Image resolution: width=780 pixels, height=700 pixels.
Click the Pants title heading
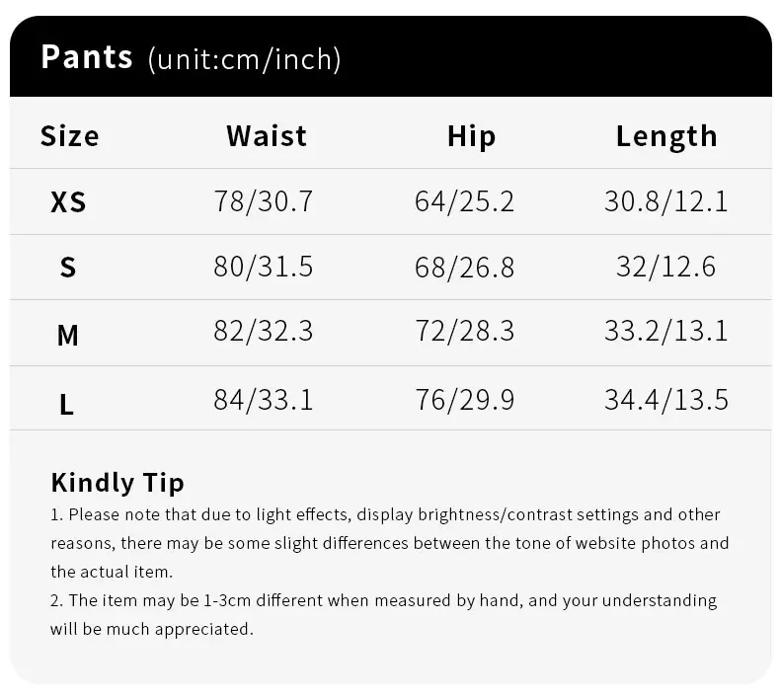(87, 56)
